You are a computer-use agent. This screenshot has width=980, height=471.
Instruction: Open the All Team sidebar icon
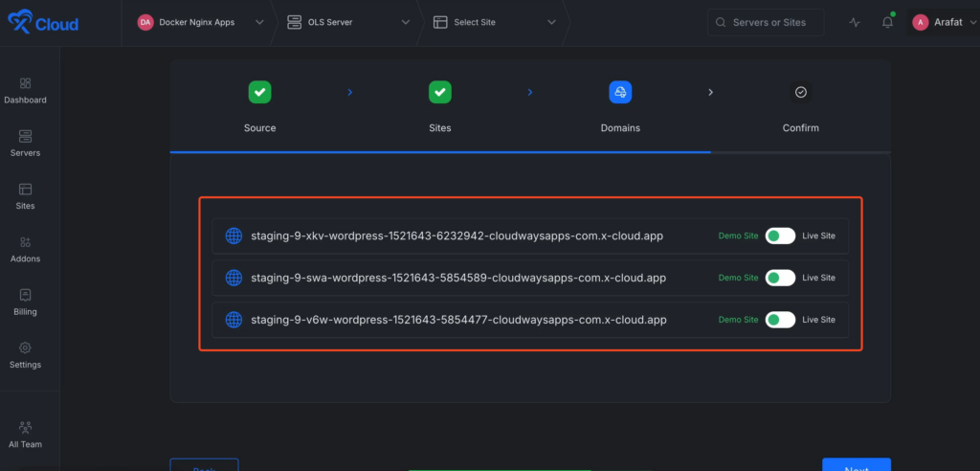point(25,435)
